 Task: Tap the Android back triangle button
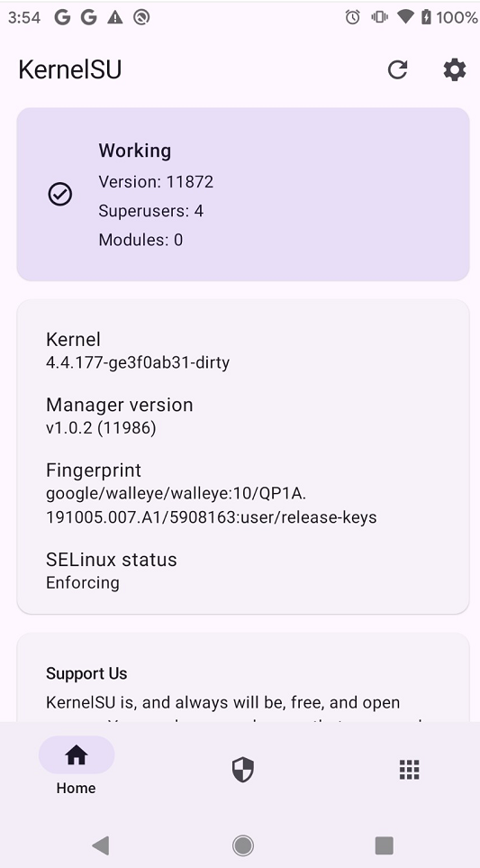(x=101, y=845)
